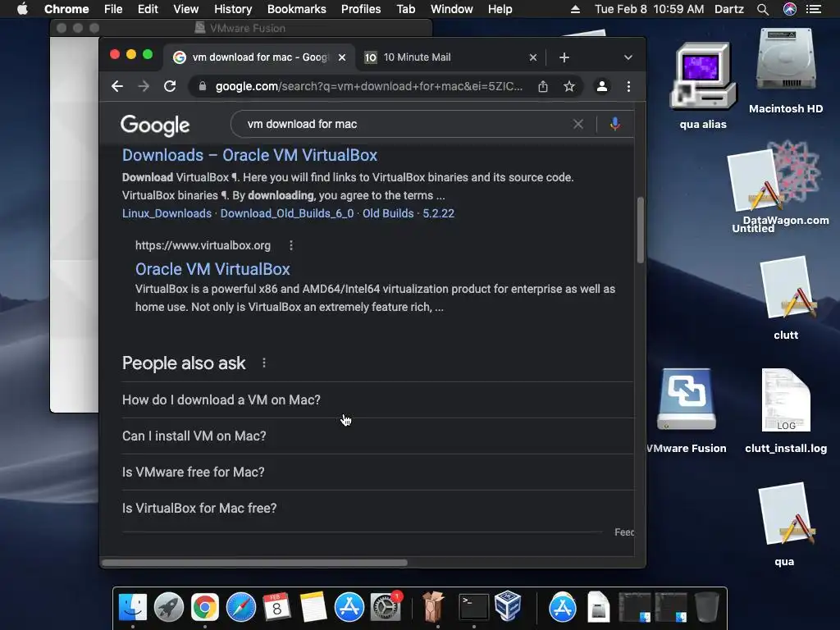Open Calendar from the Dock
The image size is (840, 630).
(x=277, y=607)
